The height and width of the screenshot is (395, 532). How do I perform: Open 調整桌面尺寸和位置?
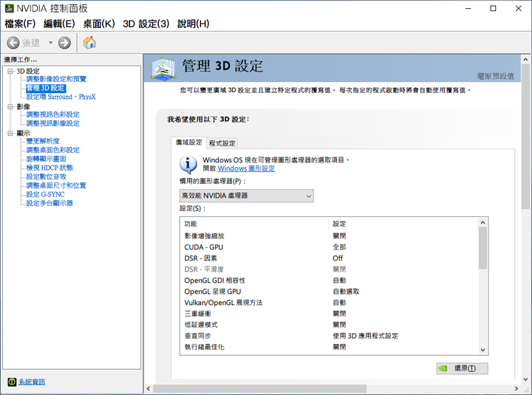56,185
